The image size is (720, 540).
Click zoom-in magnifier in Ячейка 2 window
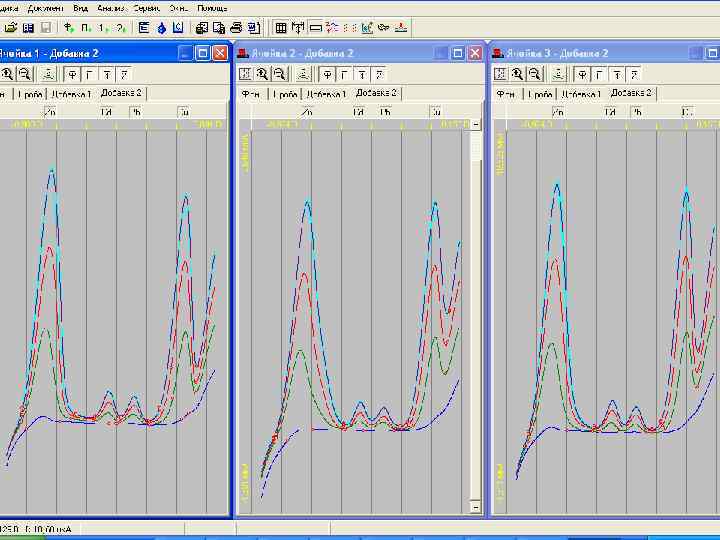[262, 74]
